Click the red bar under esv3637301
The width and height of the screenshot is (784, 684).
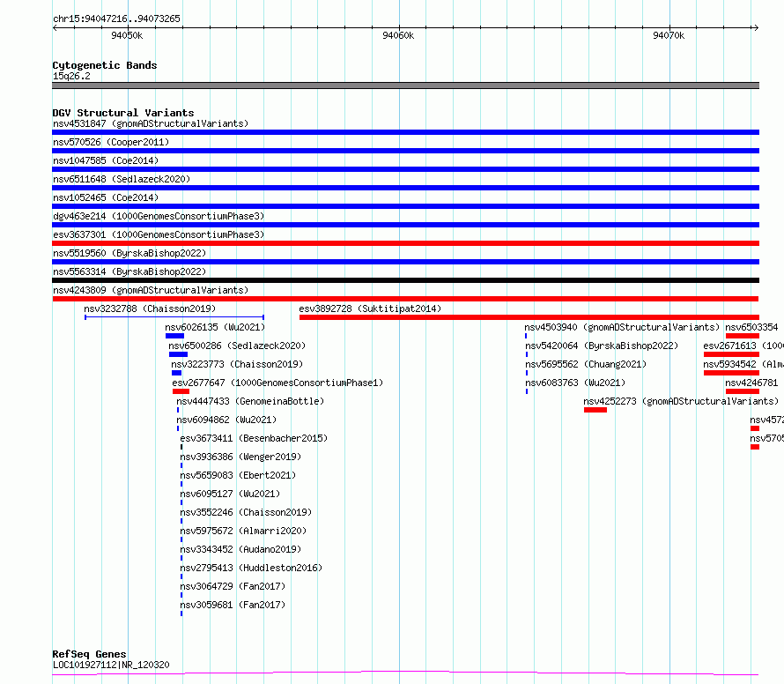pyautogui.click(x=405, y=243)
